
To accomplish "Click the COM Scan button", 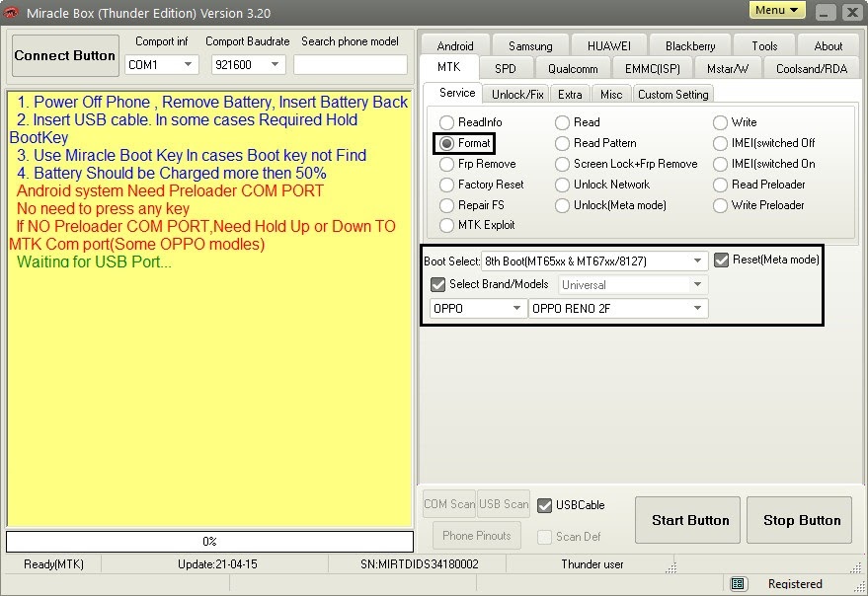I will (x=449, y=503).
